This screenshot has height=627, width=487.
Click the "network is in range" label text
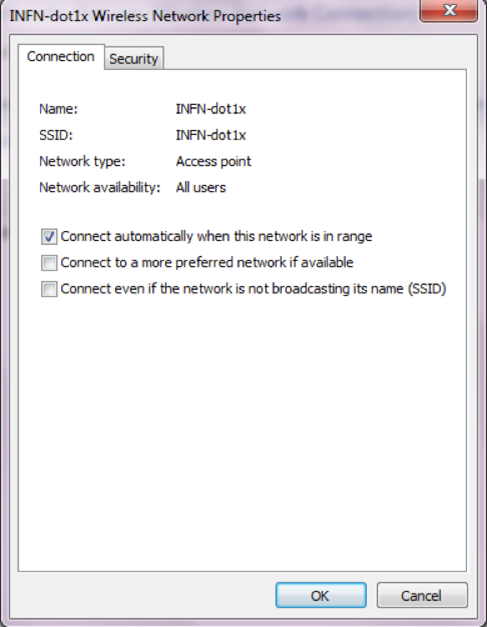(x=315, y=236)
